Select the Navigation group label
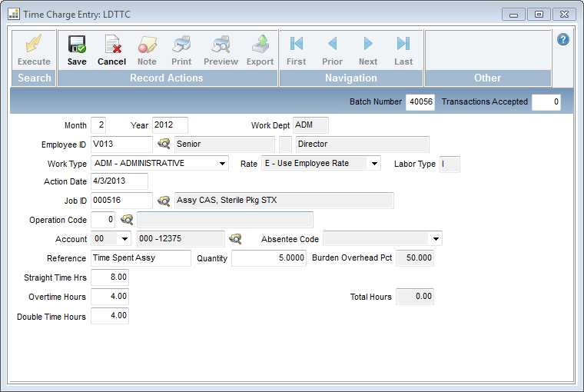 pos(351,78)
